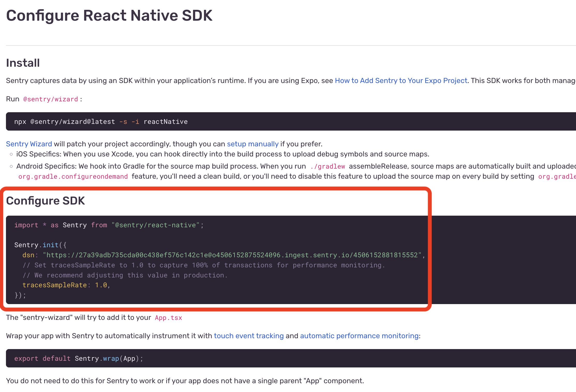Click the inline @sentry/wizard code after Run
576x392 pixels.
[51, 99]
